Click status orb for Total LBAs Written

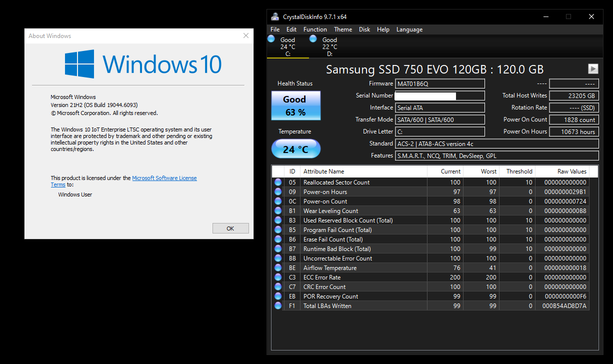278,306
